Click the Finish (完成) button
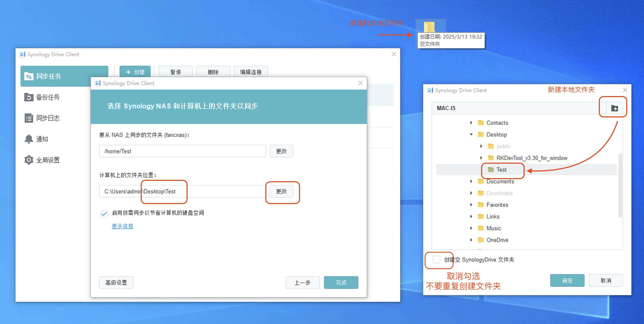644x324 pixels. [341, 283]
